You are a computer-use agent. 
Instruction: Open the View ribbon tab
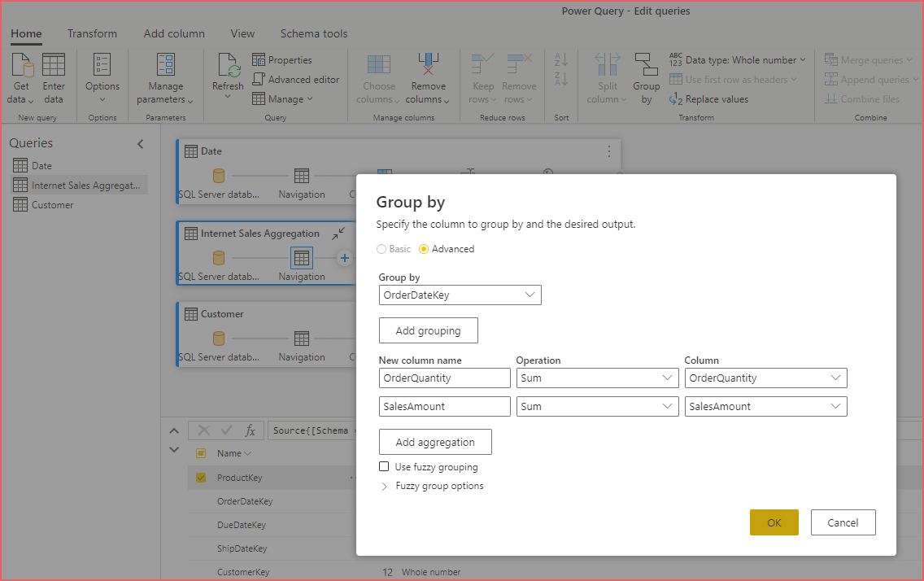click(x=242, y=33)
